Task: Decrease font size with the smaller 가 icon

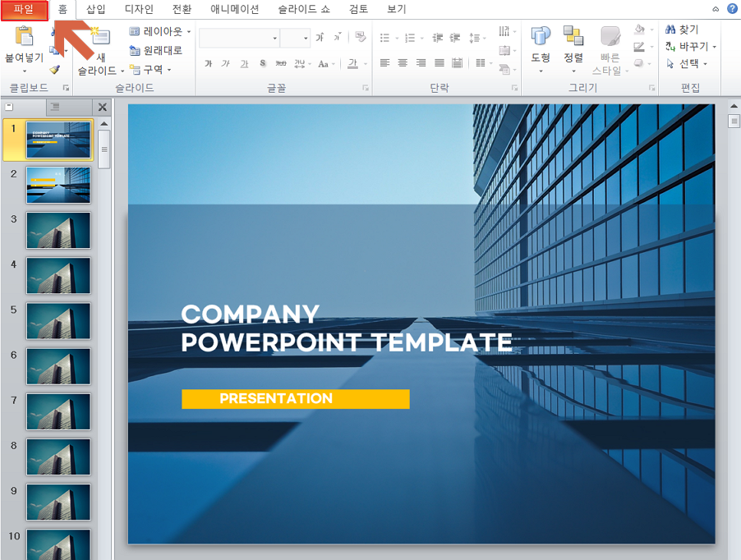Action: 338,37
